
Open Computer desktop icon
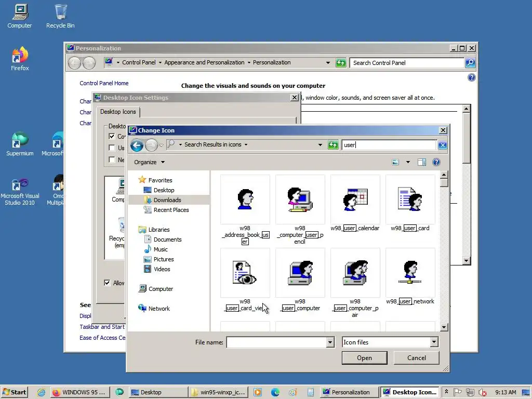[20, 16]
